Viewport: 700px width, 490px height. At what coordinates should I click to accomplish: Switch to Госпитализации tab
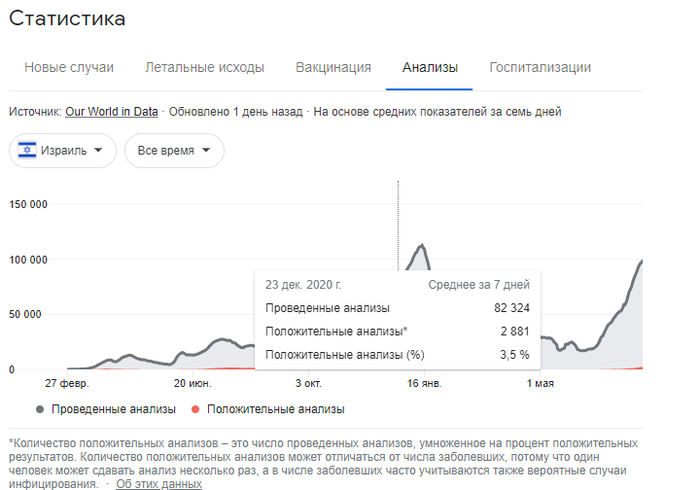tap(539, 68)
